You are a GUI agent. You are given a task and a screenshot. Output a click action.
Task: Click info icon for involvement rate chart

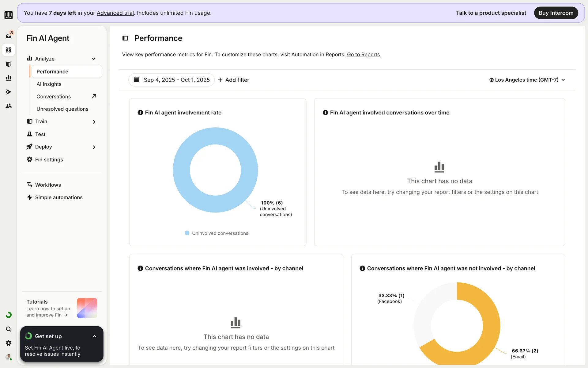[x=140, y=113]
